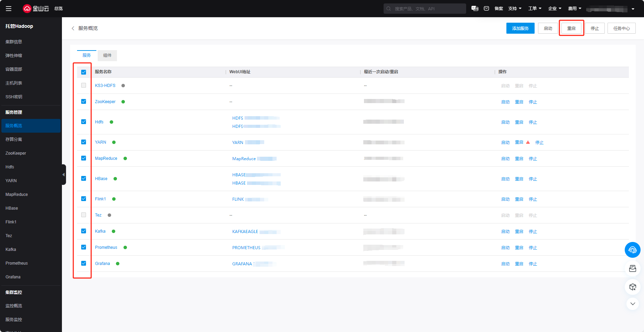
Task: Uncheck the Grafana service checkbox
Action: [84, 263]
